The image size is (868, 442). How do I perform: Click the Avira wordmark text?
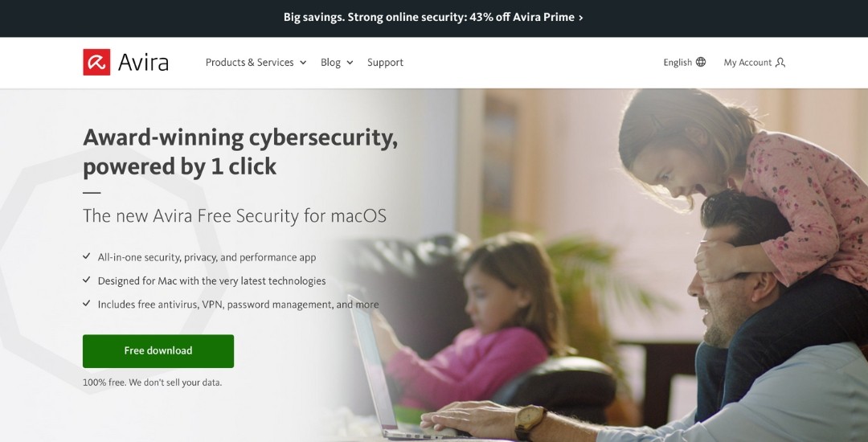(x=143, y=63)
